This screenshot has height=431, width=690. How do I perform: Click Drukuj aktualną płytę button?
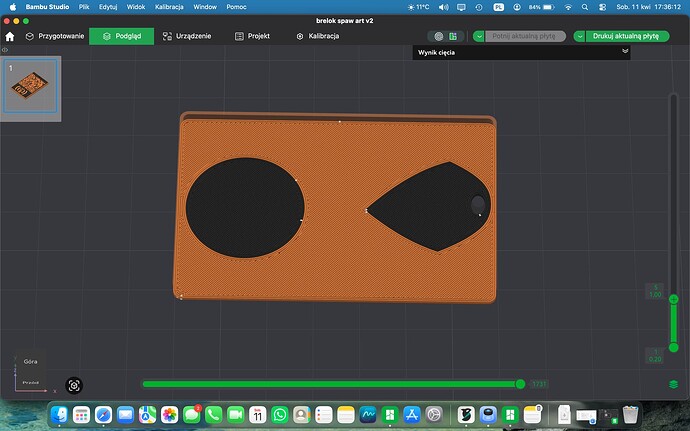[x=626, y=36]
